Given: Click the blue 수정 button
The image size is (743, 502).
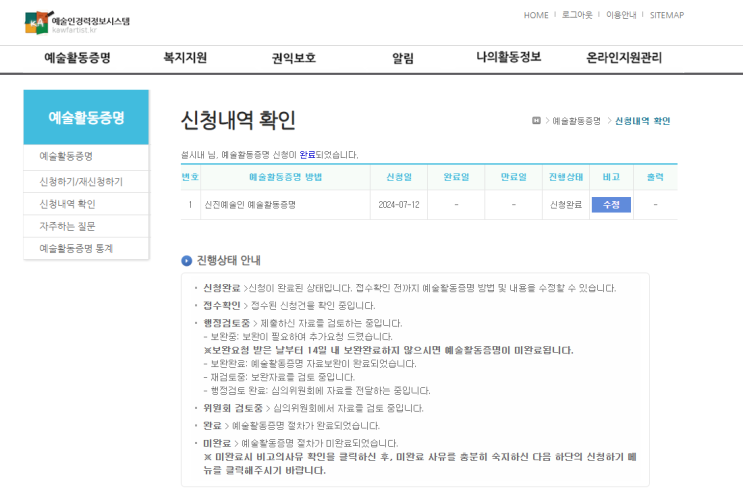Looking at the screenshot, I should click(x=611, y=205).
